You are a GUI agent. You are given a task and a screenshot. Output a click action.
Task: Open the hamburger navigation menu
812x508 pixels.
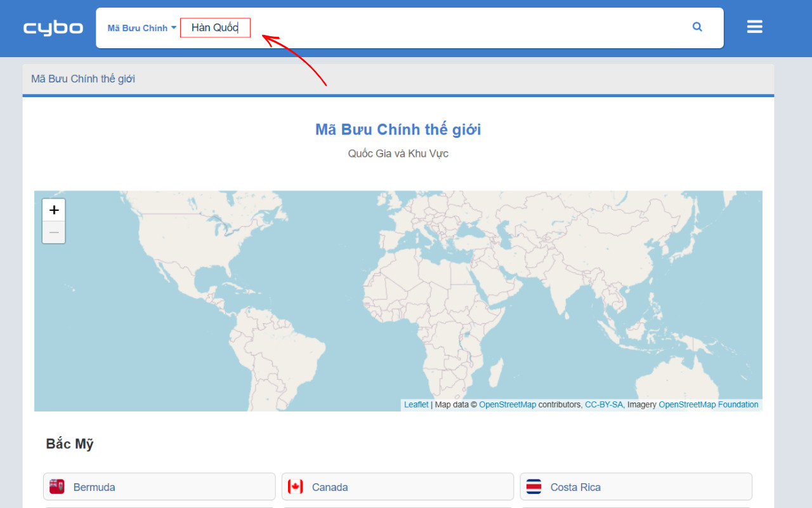click(754, 26)
